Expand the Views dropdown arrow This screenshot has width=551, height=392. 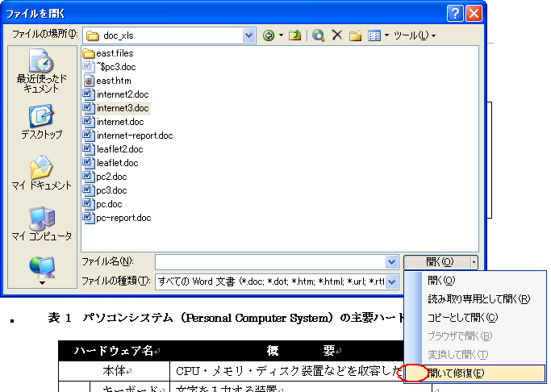(387, 35)
